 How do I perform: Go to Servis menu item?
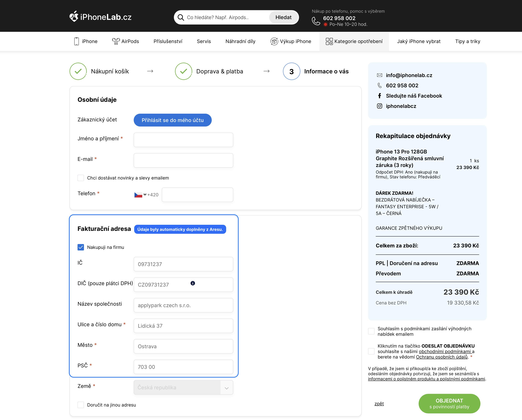pyautogui.click(x=204, y=41)
